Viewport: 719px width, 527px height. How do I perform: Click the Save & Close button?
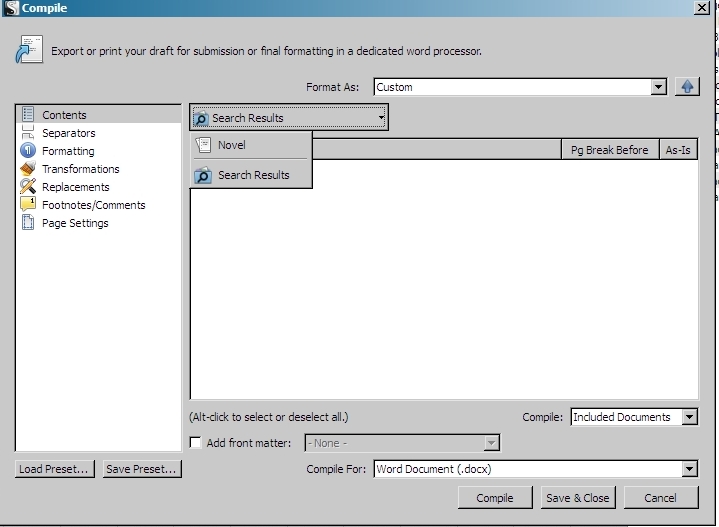(x=577, y=498)
